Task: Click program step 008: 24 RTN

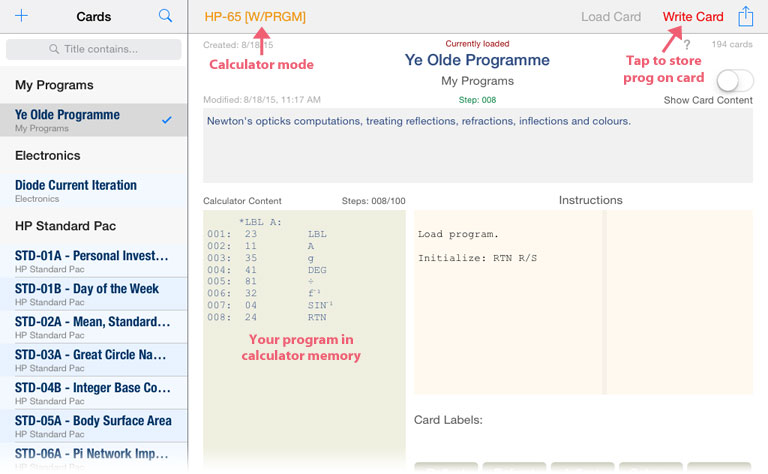Action: (x=267, y=317)
